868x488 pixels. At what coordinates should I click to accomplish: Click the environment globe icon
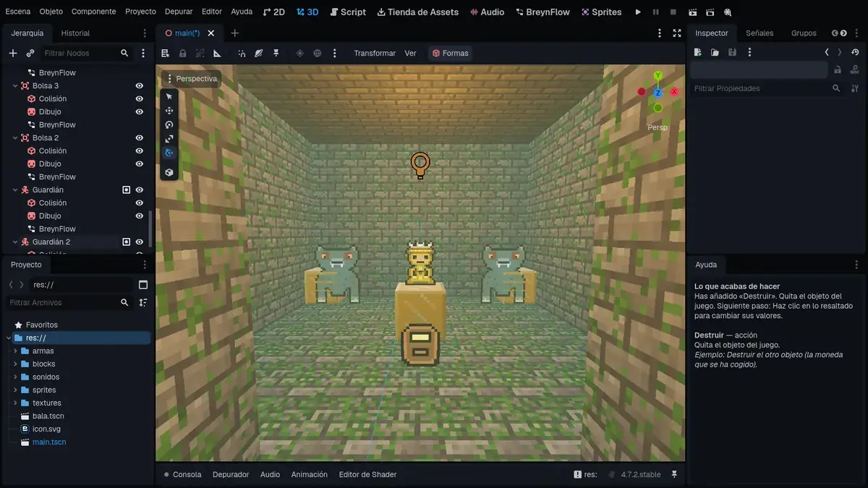(x=318, y=53)
